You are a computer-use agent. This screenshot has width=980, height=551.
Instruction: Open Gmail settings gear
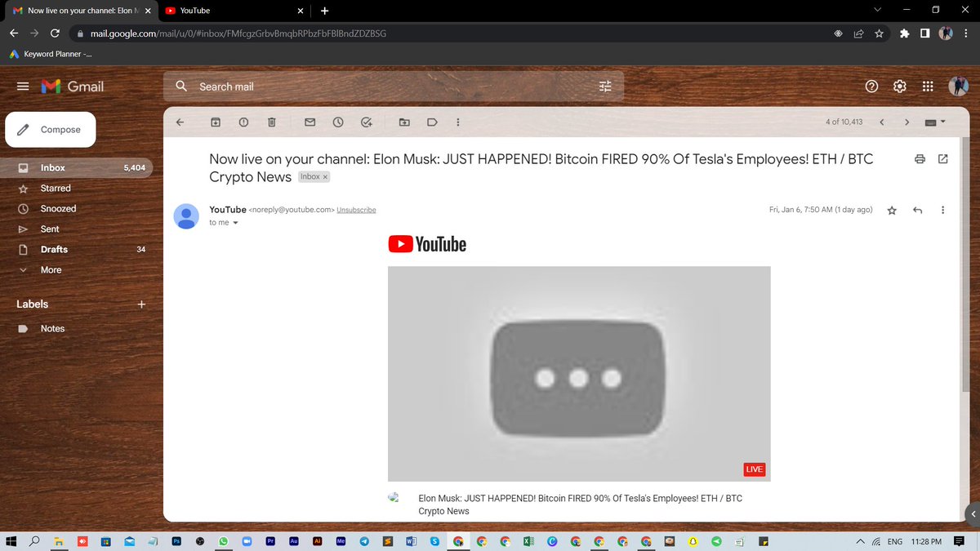pos(899,87)
